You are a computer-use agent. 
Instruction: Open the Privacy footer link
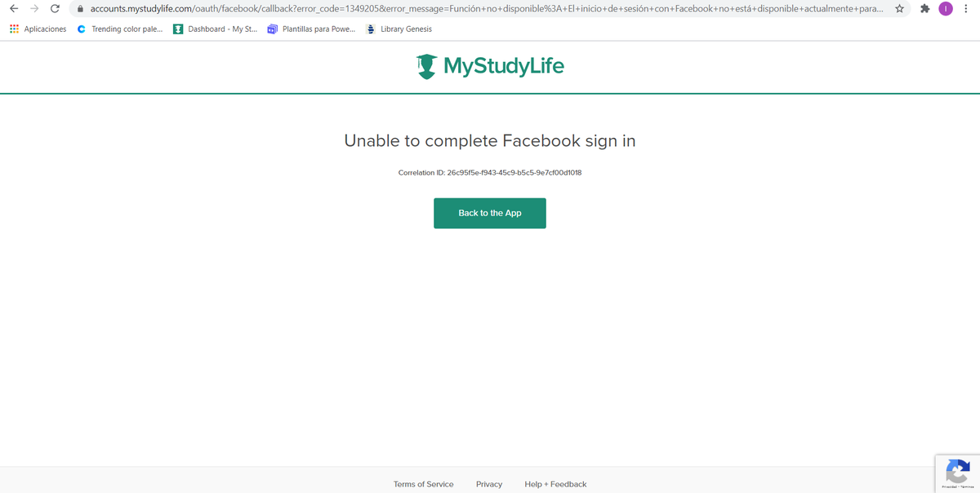pos(489,484)
